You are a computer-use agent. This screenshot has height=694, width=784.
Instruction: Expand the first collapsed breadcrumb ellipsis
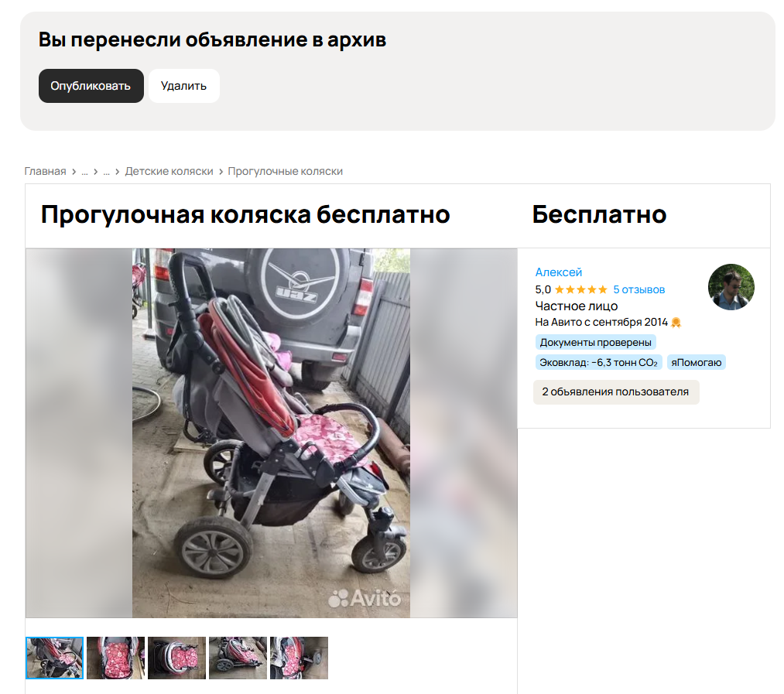84,172
